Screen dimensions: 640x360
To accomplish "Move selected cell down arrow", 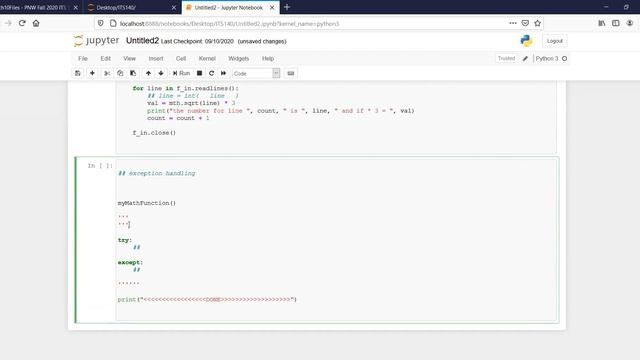I will point(161,73).
